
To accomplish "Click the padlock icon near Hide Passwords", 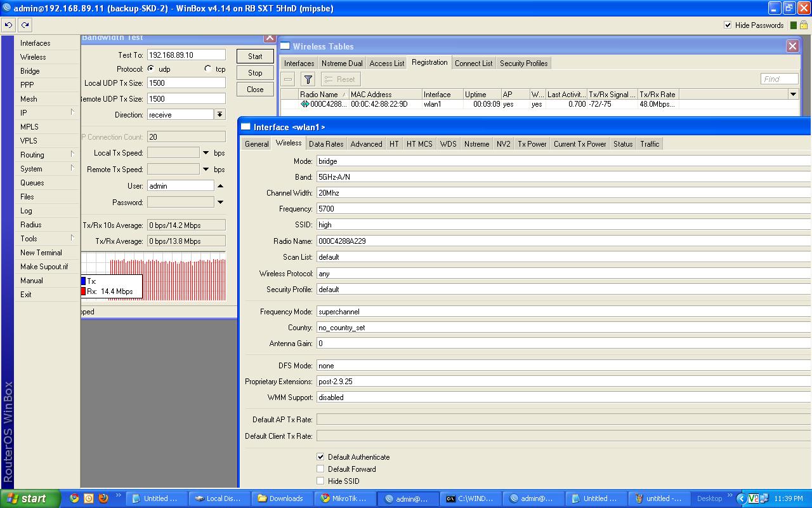I will (x=804, y=25).
